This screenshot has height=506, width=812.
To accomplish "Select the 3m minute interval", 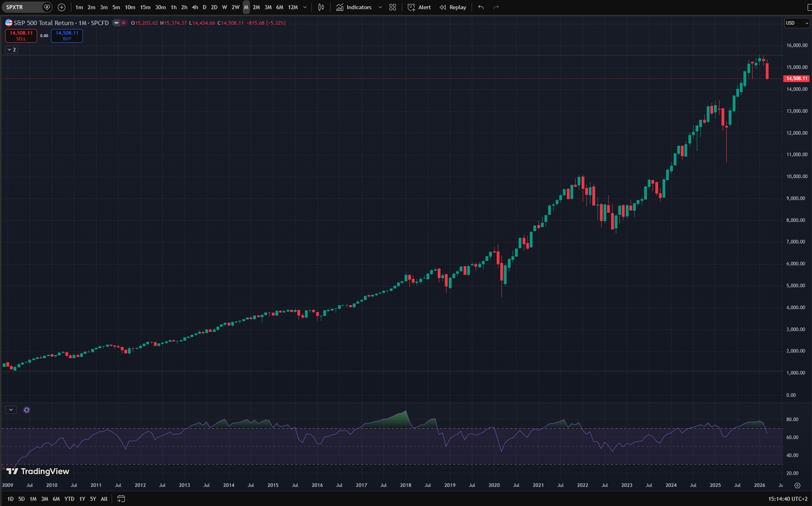I will coord(104,7).
